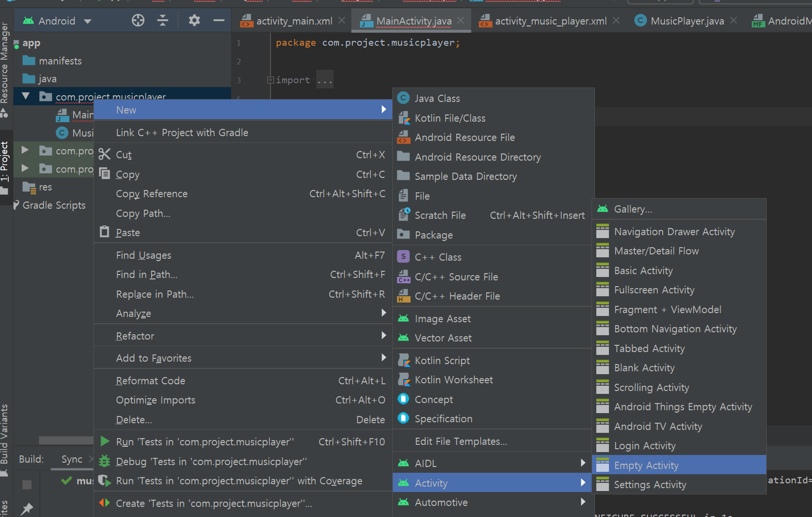Screen dimensions: 812x517
Task: Click the Vector Asset android icon
Action: (x=403, y=338)
